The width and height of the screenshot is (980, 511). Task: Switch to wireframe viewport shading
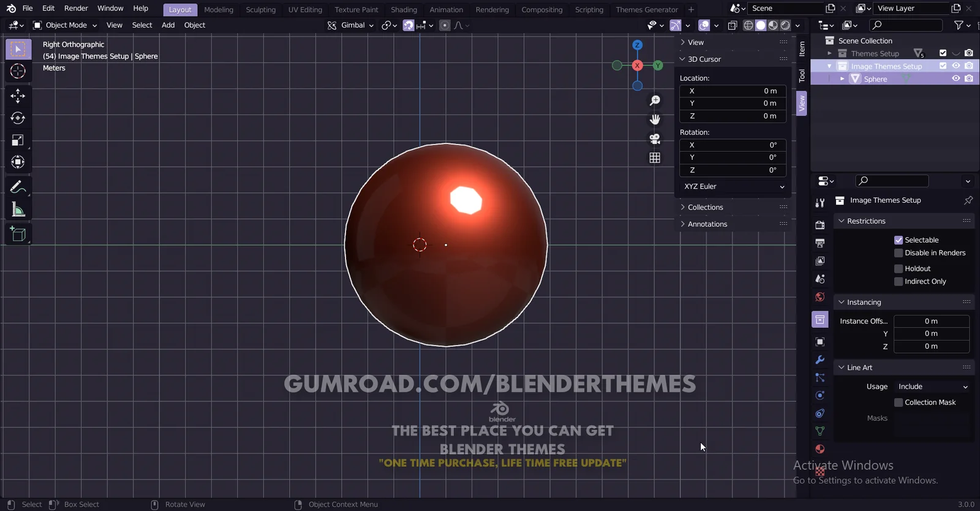[x=748, y=25]
